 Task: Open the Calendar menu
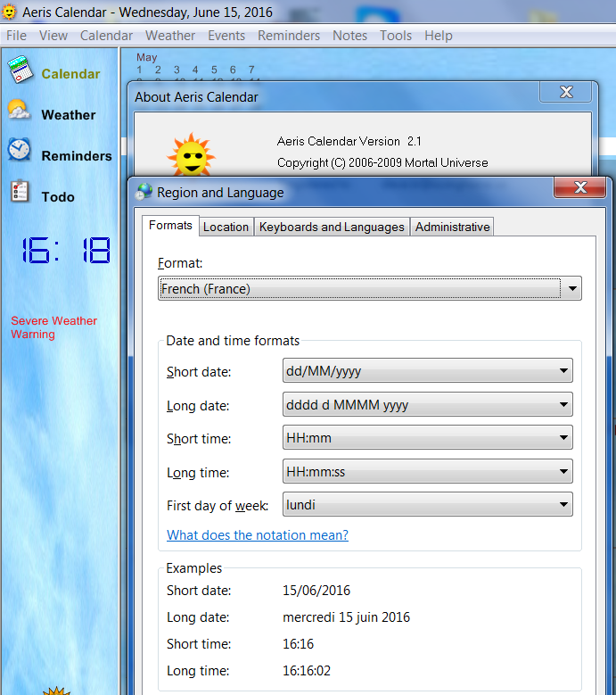tap(106, 36)
